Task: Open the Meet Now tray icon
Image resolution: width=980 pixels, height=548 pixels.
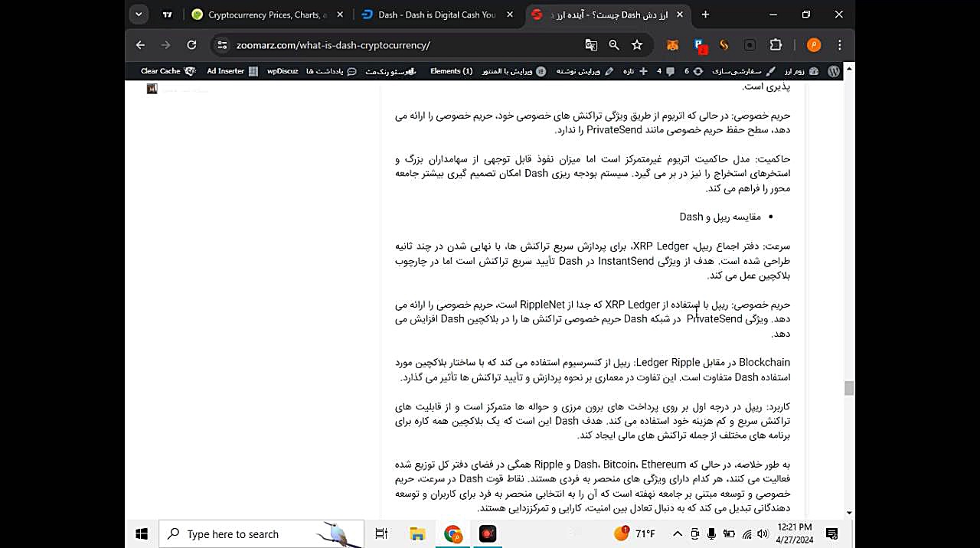Action: point(695,534)
